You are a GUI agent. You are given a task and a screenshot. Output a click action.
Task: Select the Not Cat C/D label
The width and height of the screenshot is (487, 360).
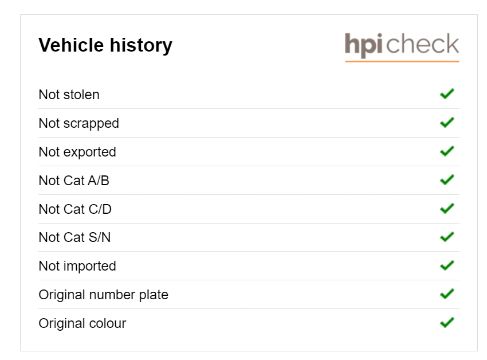(x=75, y=209)
